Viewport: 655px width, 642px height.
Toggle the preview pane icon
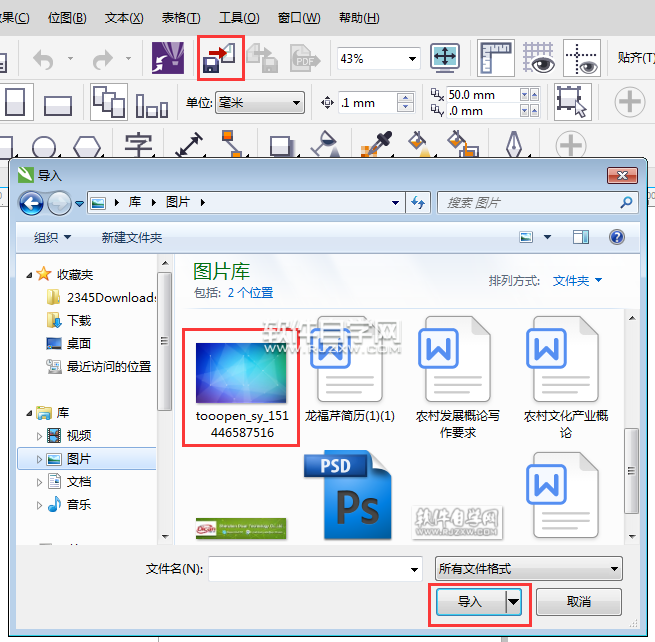[x=581, y=237]
